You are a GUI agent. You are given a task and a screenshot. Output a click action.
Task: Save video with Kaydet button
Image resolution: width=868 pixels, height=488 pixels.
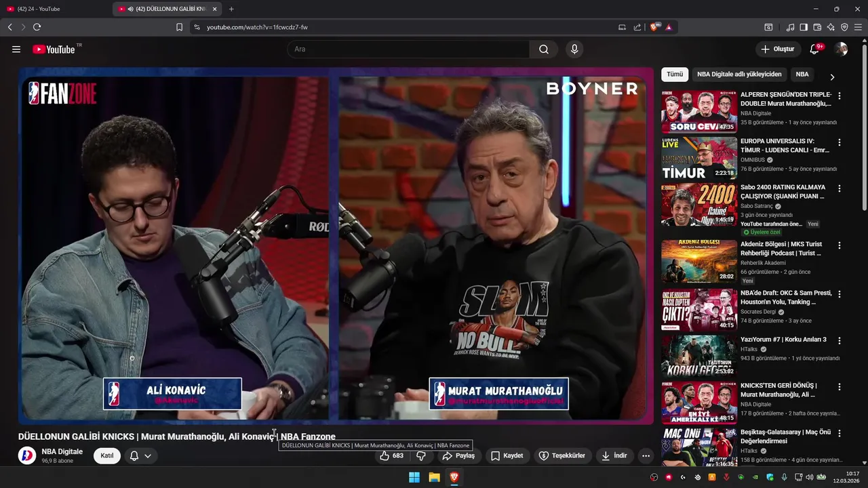pos(507,455)
